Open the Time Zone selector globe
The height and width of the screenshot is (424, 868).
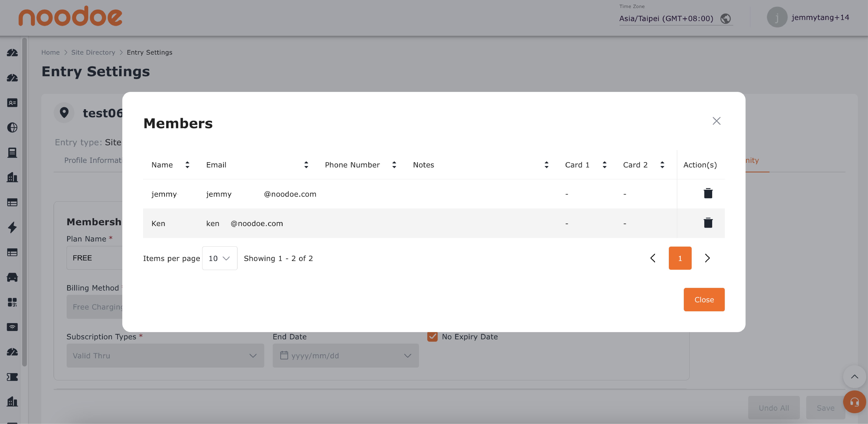click(725, 19)
